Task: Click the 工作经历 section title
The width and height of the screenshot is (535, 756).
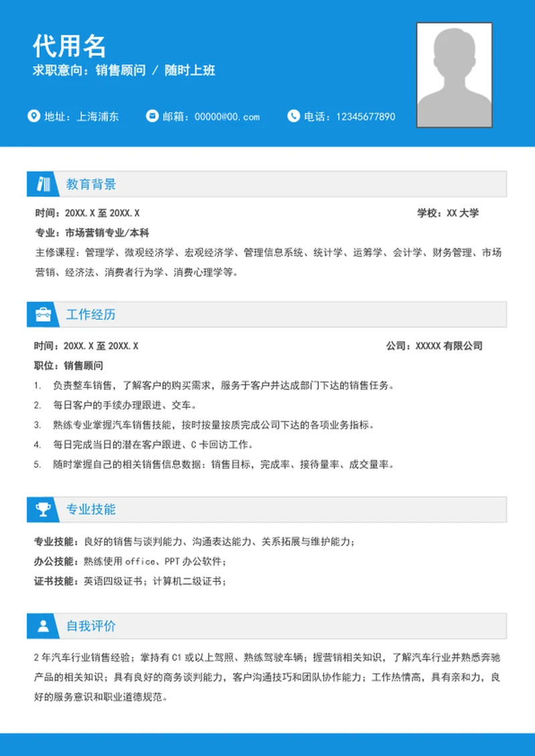Action: [x=91, y=315]
